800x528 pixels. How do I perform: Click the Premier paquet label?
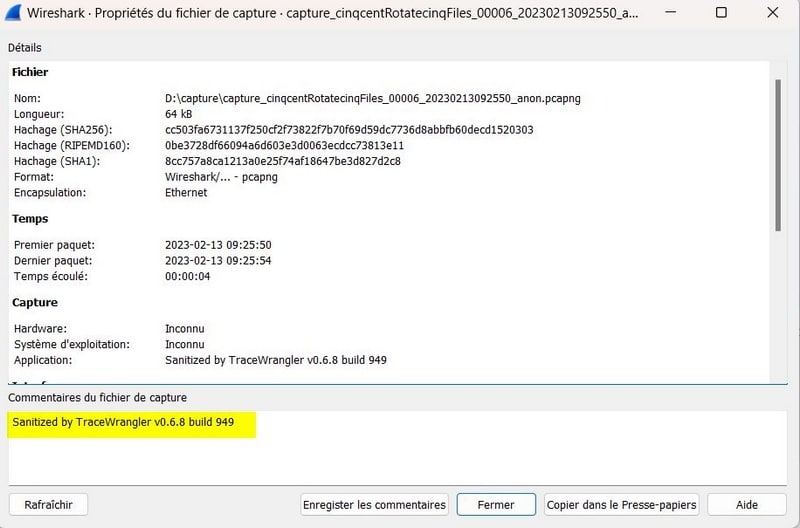[x=54, y=245]
